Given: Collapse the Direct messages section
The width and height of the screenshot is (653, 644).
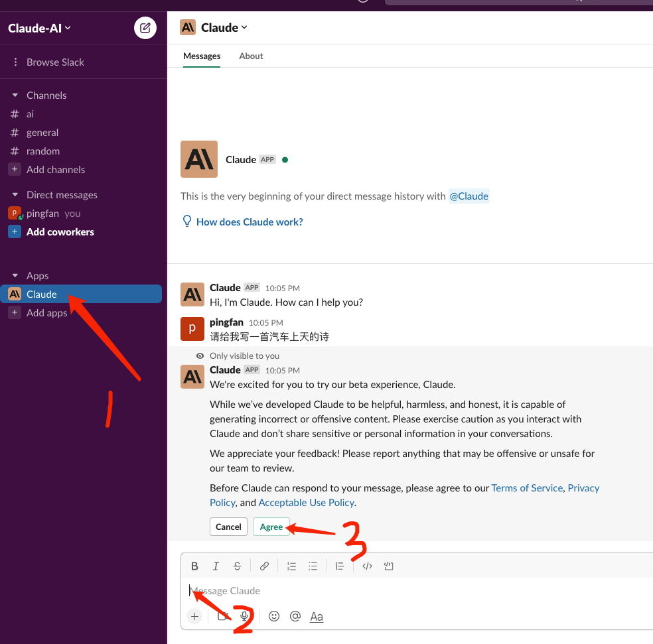Looking at the screenshot, I should point(15,195).
